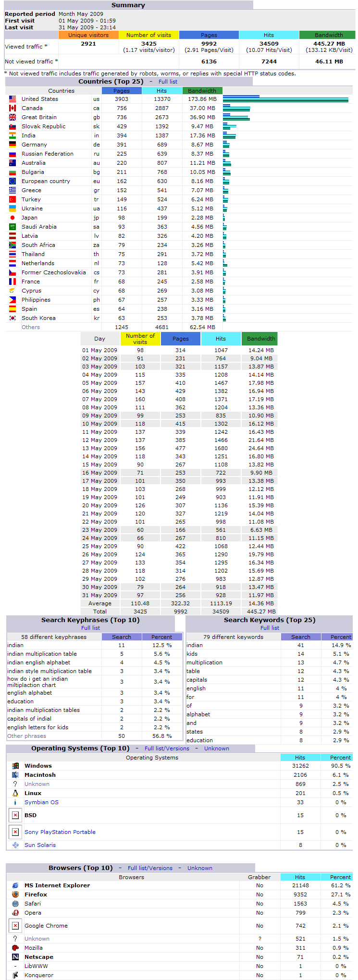Image resolution: width=358 pixels, height=980 pixels.
Task: Click the LibWWW browser row
Action: click(179, 966)
